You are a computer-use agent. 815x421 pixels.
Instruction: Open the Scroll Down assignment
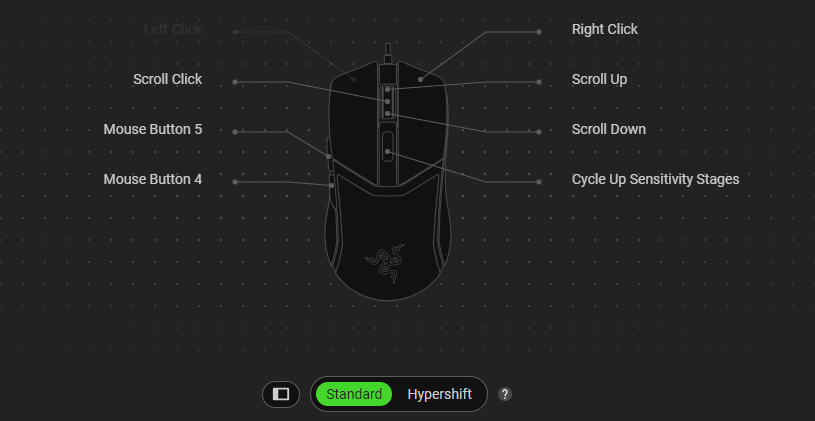(x=609, y=129)
